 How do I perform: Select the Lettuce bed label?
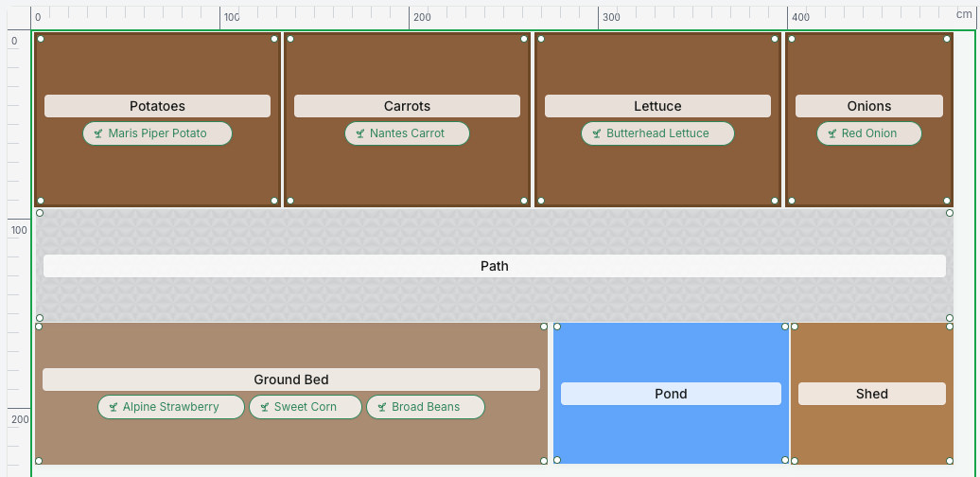point(657,106)
